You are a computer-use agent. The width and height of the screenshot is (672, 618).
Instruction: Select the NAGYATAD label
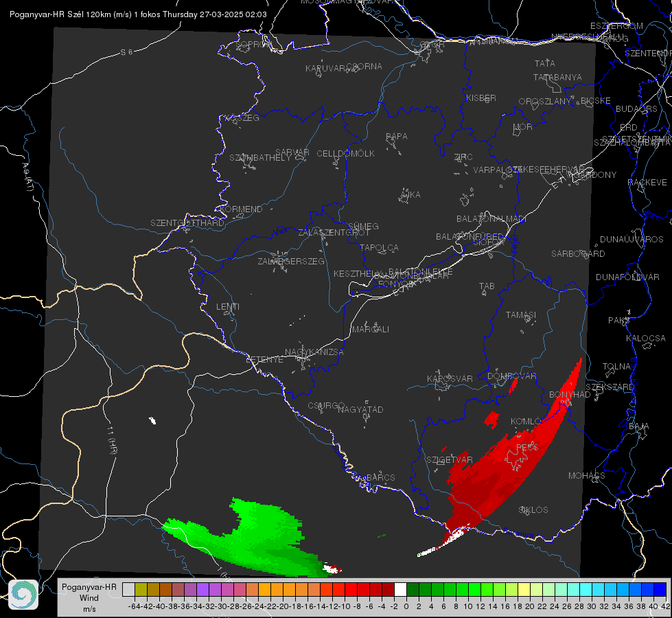360,409
